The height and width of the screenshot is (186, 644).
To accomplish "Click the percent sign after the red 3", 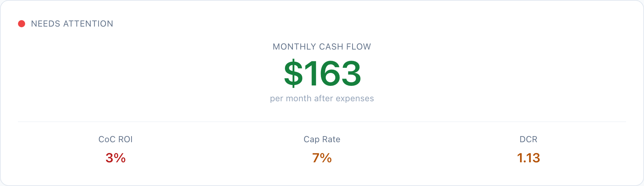I will [120, 158].
